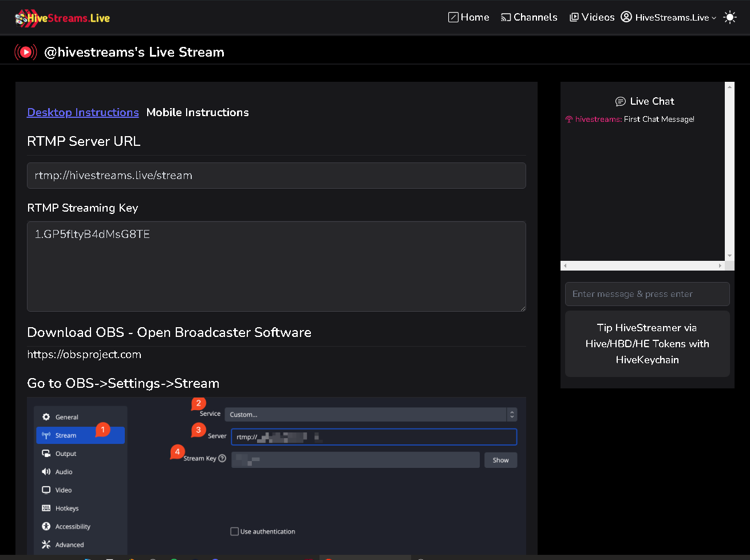
Task: Open the https://obsproject.com link
Action: click(x=84, y=354)
